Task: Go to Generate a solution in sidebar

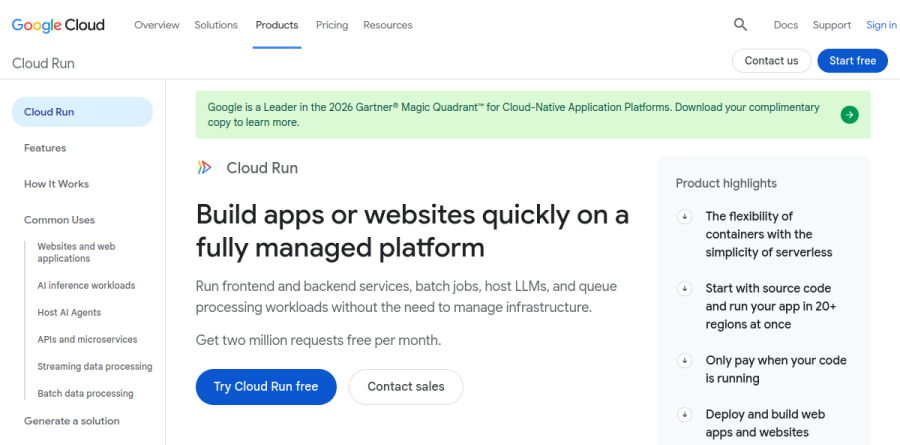Action: point(72,421)
